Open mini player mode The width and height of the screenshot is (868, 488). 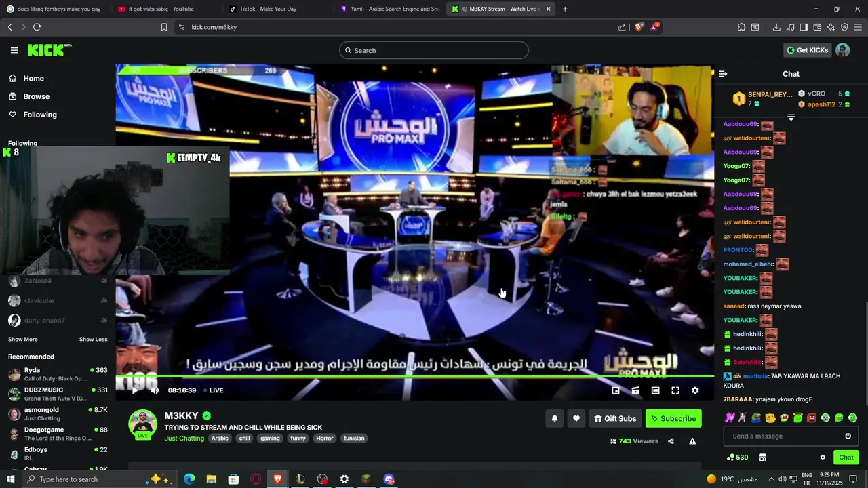coord(616,390)
